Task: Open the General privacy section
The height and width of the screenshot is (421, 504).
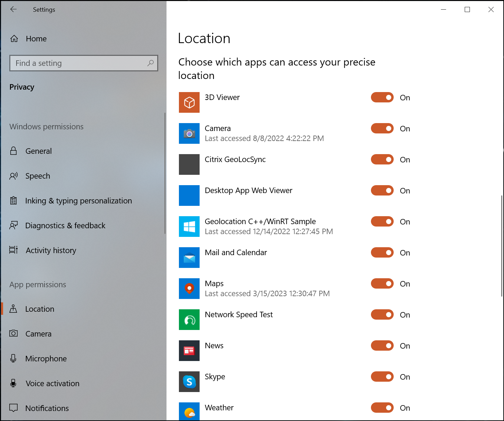Action: [x=39, y=151]
